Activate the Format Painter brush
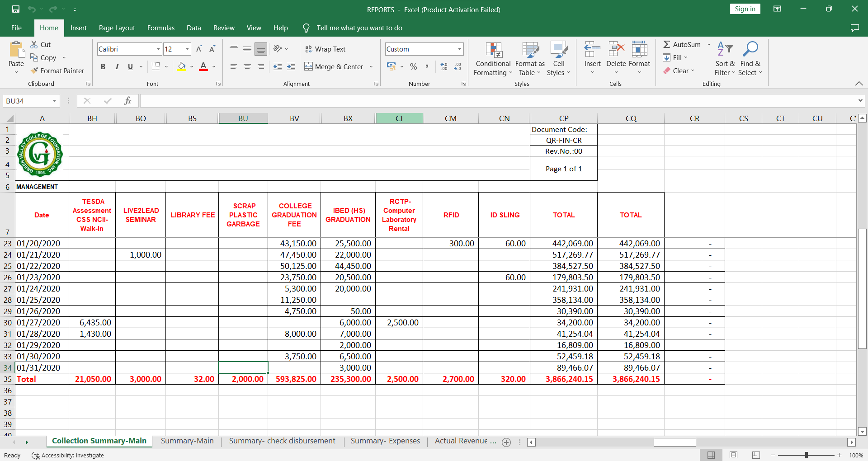The image size is (868, 461). (x=34, y=71)
